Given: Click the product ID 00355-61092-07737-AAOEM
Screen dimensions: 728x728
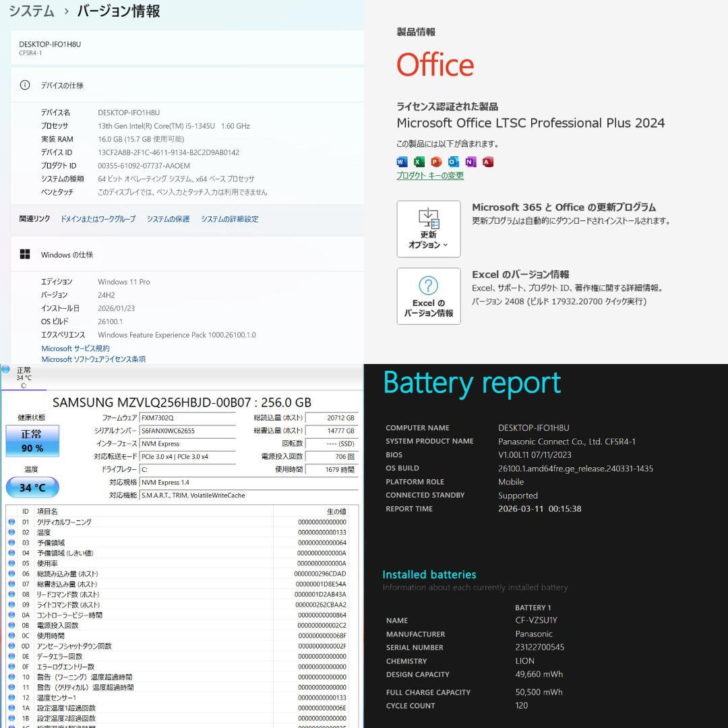Looking at the screenshot, I should click(144, 166).
